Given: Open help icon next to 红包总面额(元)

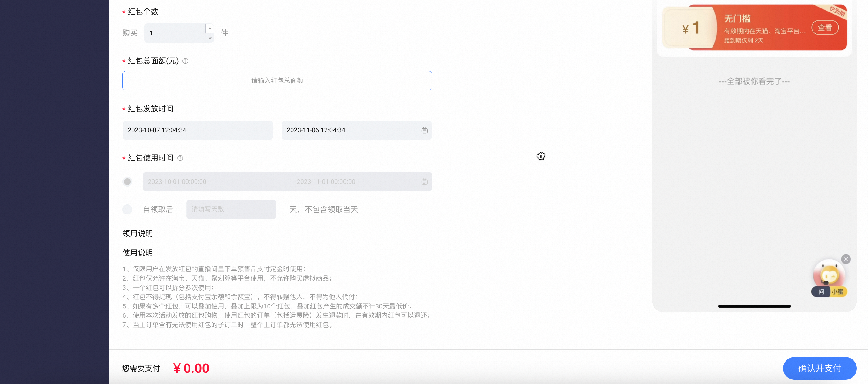Looking at the screenshot, I should pyautogui.click(x=185, y=61).
